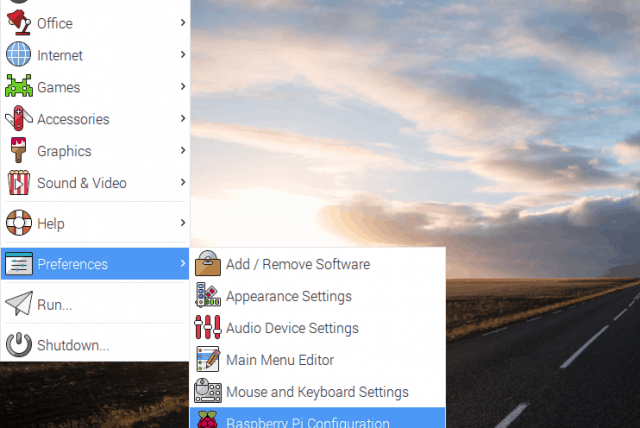Screen dimensions: 640x428
Task: Open Add / Remove Software
Action: (298, 265)
